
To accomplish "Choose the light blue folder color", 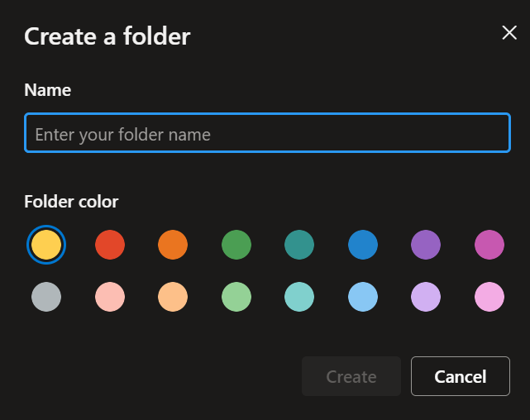I will (363, 296).
